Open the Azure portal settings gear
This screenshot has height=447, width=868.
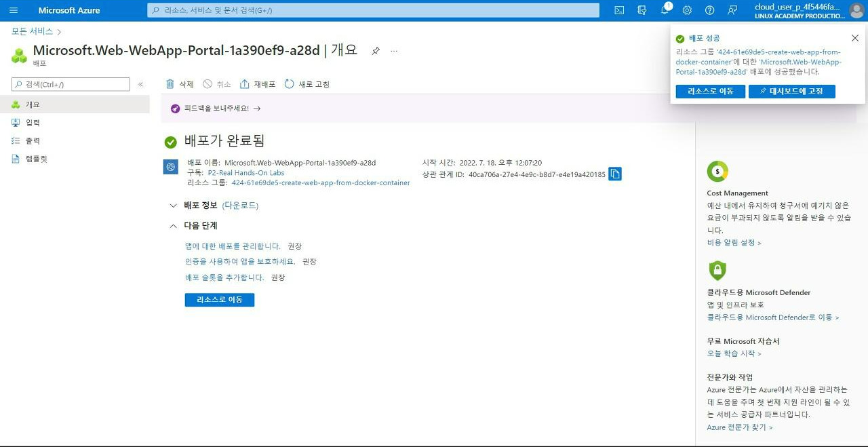(x=687, y=10)
